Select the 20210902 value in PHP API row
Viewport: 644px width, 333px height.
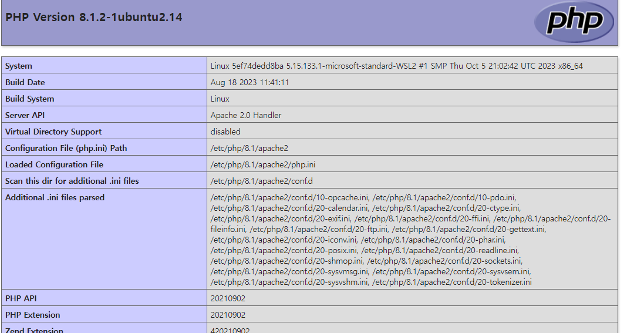tap(228, 298)
